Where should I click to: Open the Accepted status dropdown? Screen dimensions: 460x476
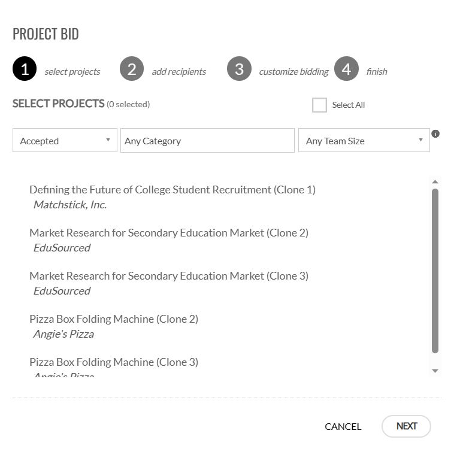65,140
